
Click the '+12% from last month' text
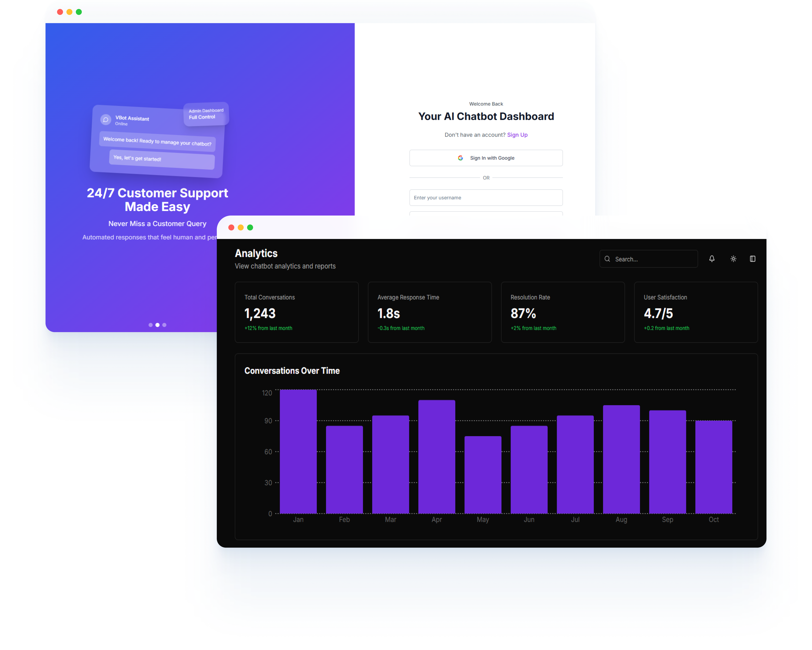pos(268,328)
